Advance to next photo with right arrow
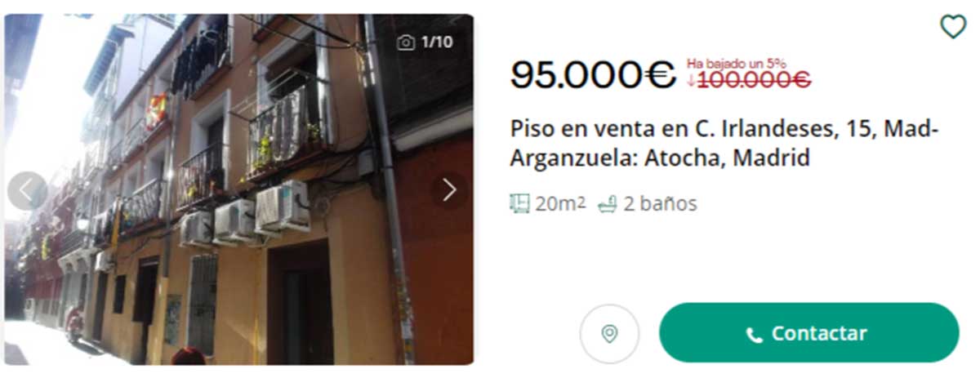This screenshot has width=980, height=378. click(449, 190)
